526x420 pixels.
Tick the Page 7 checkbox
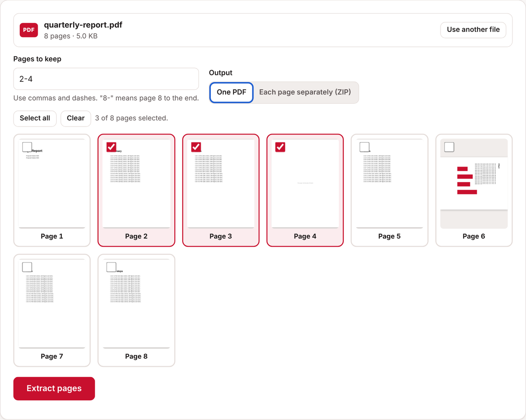(27, 267)
